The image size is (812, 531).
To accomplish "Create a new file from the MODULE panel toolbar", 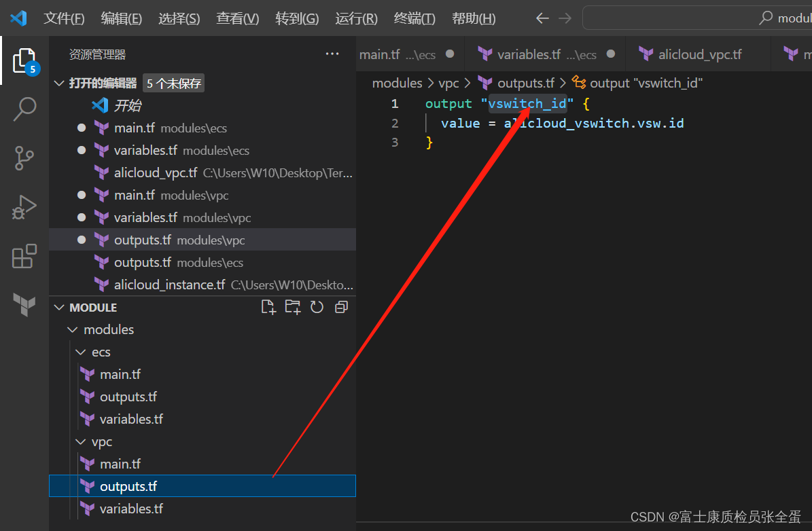I will pyautogui.click(x=268, y=307).
